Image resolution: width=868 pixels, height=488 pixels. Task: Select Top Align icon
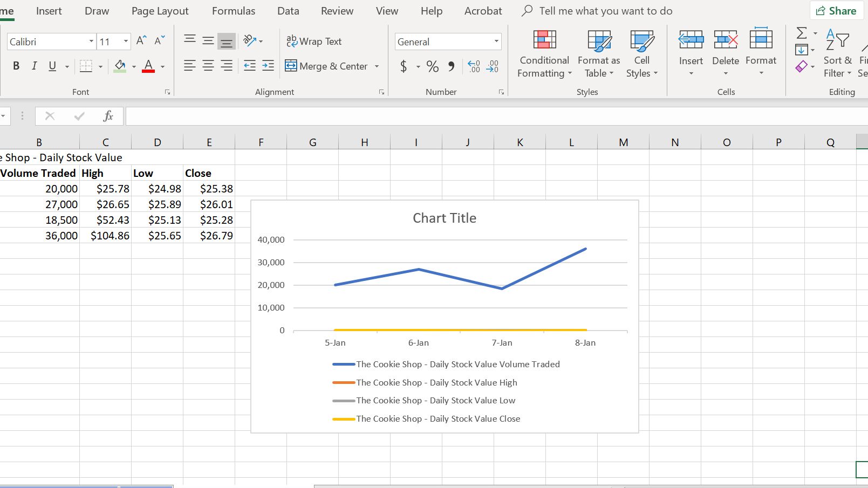[x=190, y=40]
